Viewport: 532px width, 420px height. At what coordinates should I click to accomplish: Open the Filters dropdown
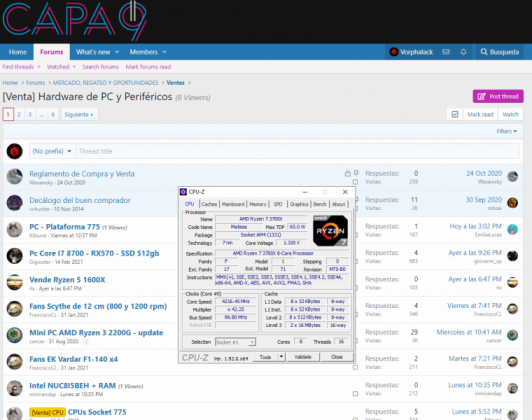coord(507,131)
